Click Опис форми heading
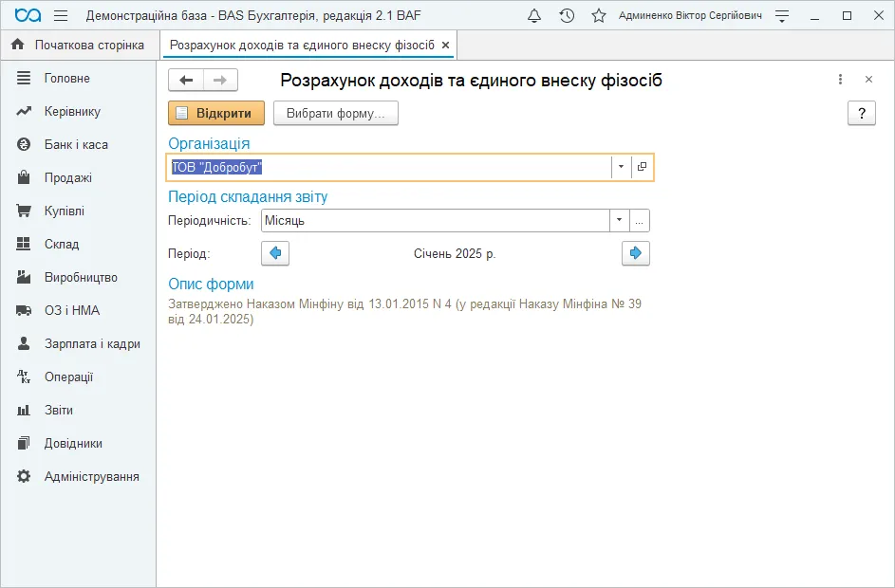 click(x=211, y=284)
